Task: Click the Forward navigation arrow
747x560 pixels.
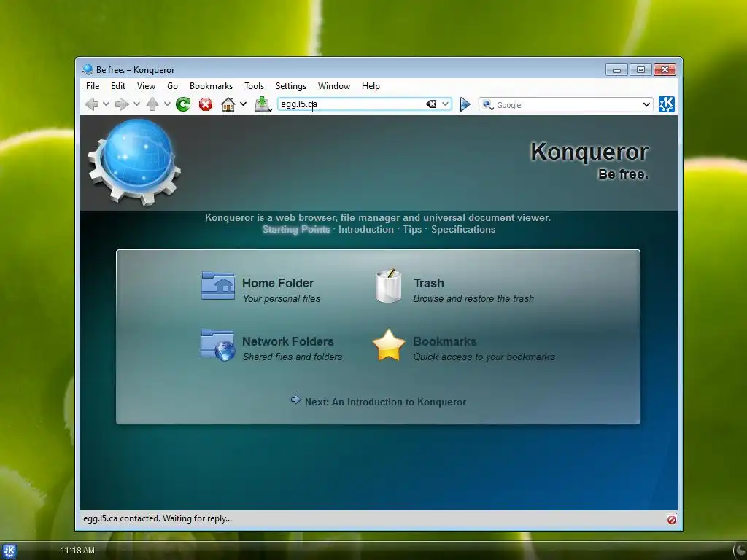Action: tap(122, 104)
